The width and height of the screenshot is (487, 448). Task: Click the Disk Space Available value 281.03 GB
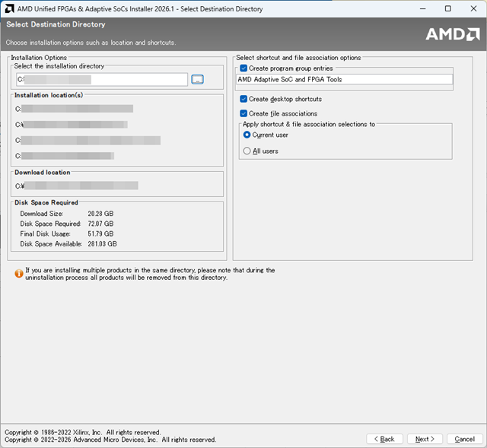[x=102, y=244]
